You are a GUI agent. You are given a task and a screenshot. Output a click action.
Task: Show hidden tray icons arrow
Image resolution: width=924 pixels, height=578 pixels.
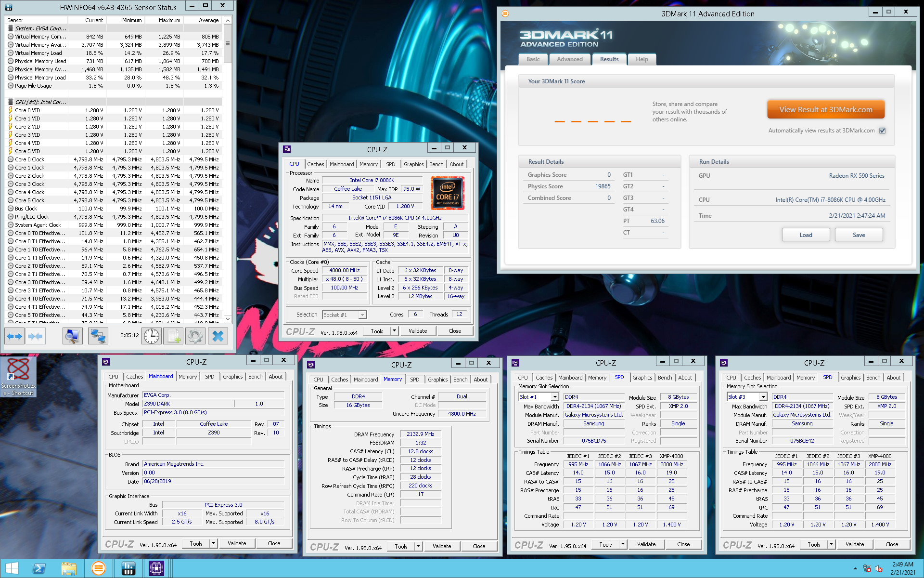coord(855,568)
